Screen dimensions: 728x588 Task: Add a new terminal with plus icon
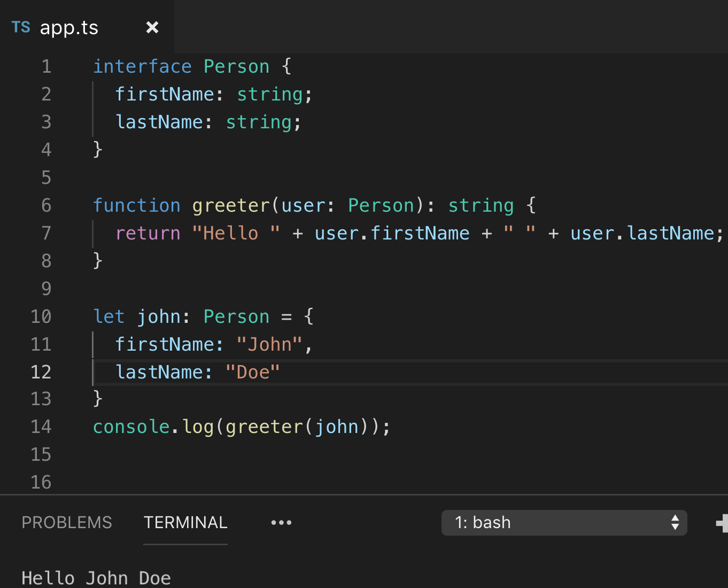coord(723,523)
